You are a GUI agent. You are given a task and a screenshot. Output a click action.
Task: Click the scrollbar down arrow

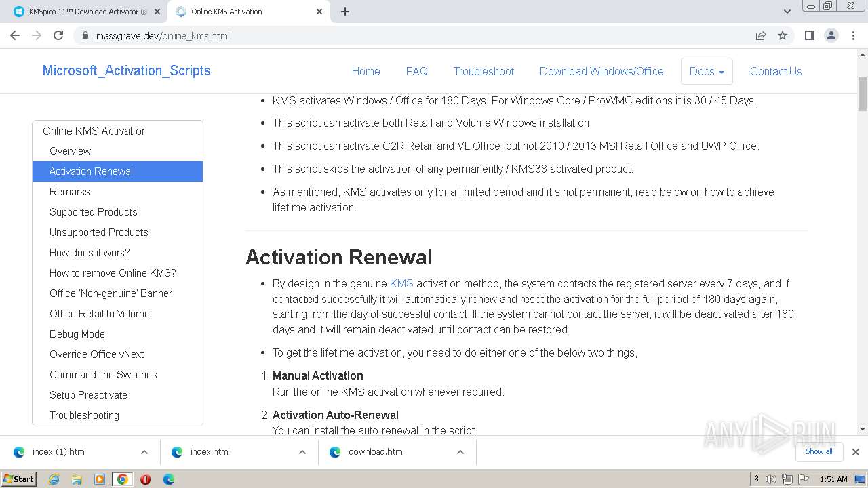863,429
